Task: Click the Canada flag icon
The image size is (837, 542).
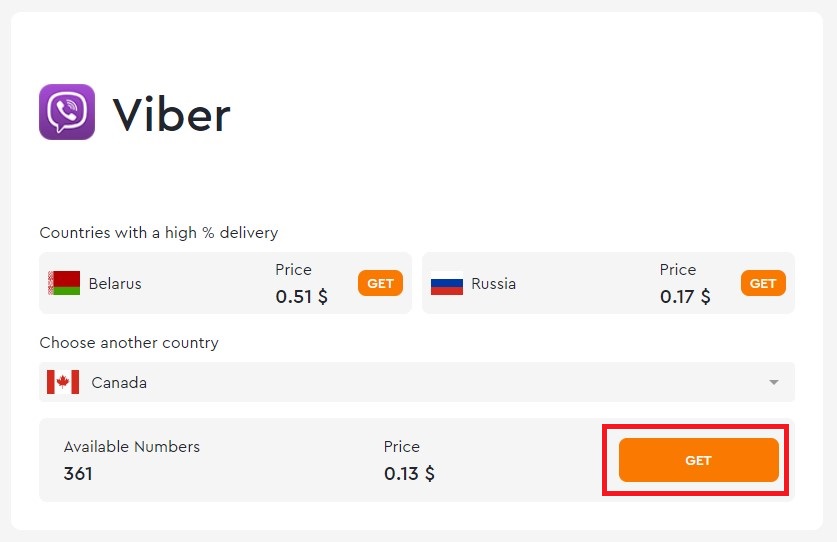Action: point(63,382)
